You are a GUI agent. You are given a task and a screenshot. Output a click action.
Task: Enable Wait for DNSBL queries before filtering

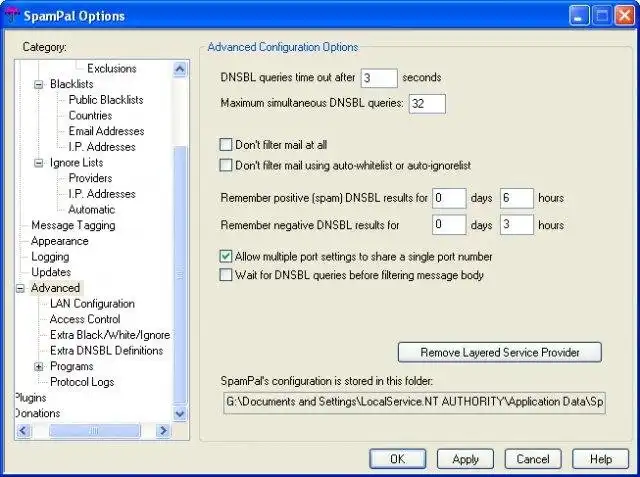pos(225,275)
